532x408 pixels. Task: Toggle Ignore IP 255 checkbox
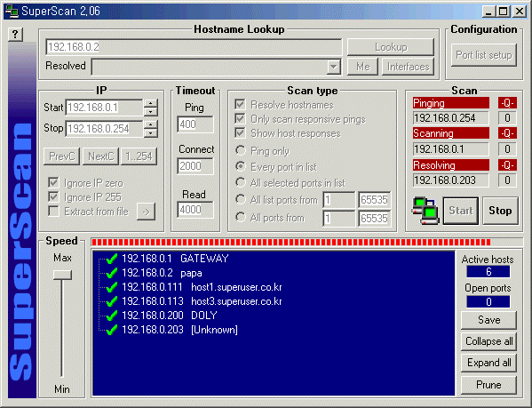[53, 196]
